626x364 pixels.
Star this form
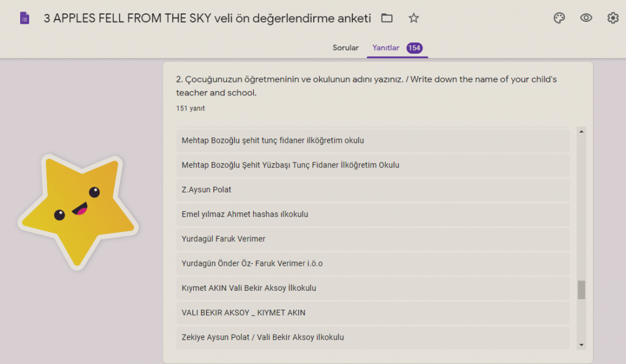point(414,18)
